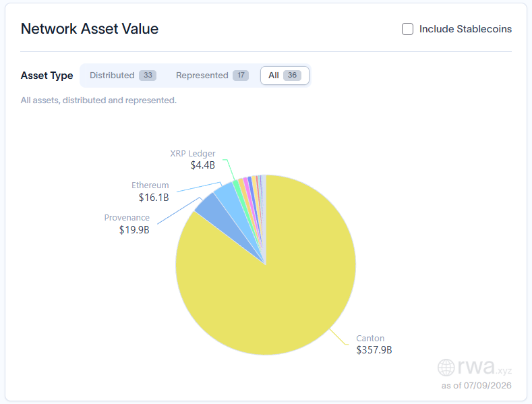This screenshot has height=404, width=532.
Task: Click the Provenance label text
Action: coord(127,218)
